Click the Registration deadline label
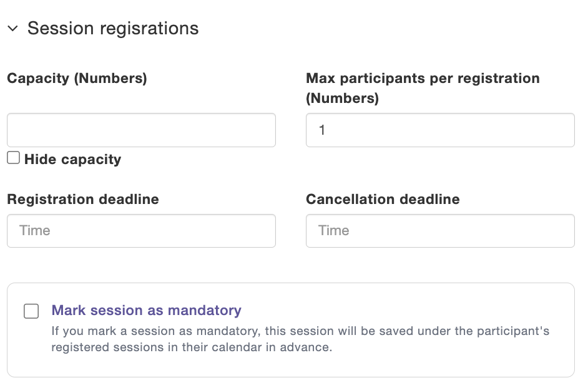The width and height of the screenshot is (588, 388). [x=83, y=199]
